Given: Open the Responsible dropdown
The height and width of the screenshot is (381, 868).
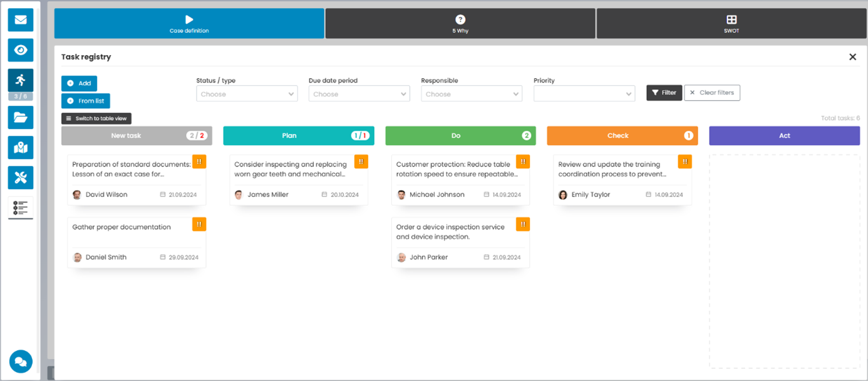Looking at the screenshot, I should (x=472, y=93).
